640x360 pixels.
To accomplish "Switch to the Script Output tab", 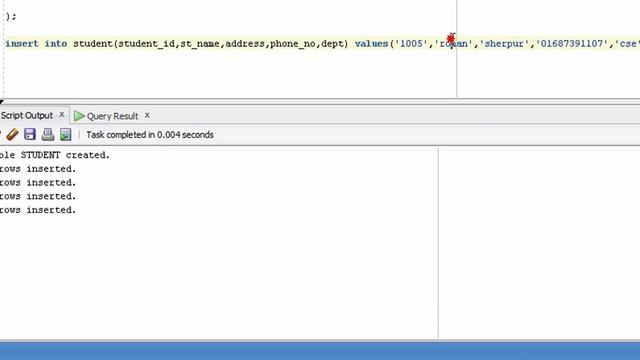I will (27, 116).
